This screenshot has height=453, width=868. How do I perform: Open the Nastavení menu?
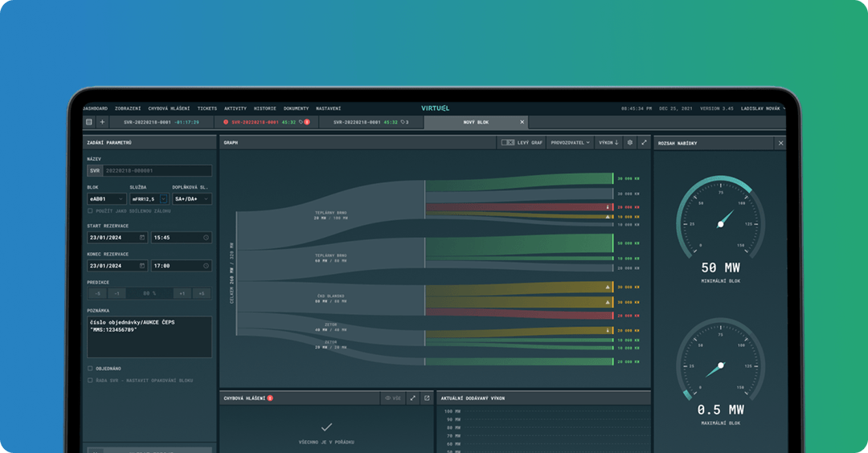pyautogui.click(x=328, y=109)
